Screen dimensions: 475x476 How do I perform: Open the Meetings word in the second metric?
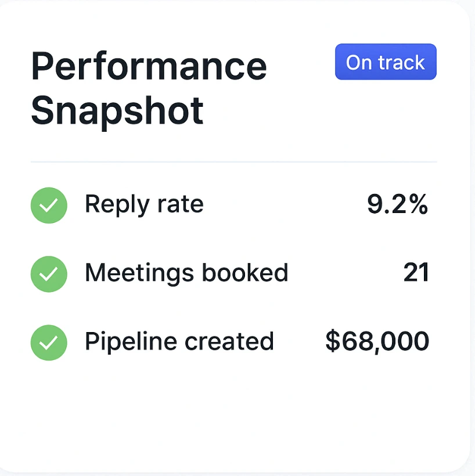pyautogui.click(x=139, y=274)
